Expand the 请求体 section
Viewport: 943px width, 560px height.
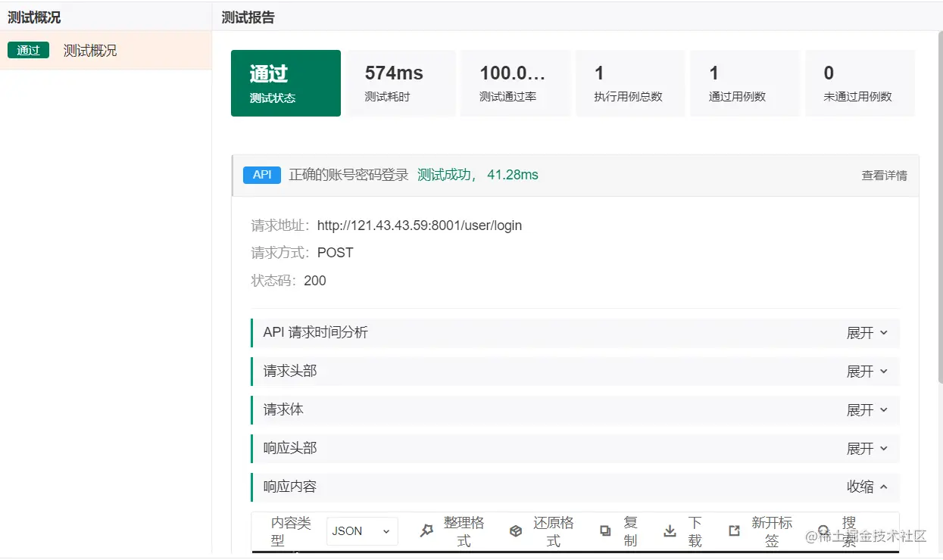[x=575, y=410]
